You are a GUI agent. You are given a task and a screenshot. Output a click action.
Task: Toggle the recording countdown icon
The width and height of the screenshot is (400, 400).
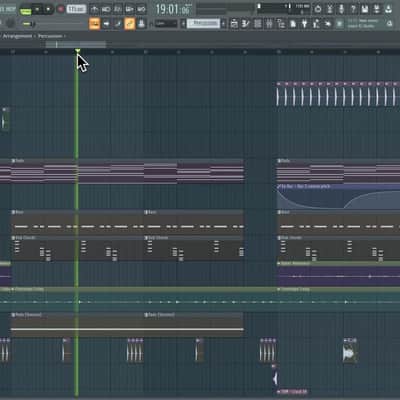tap(118, 9)
